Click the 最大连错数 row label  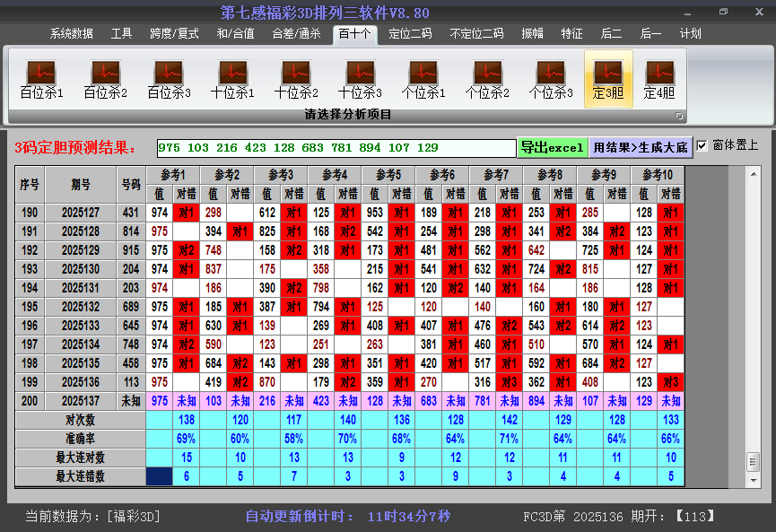80,476
